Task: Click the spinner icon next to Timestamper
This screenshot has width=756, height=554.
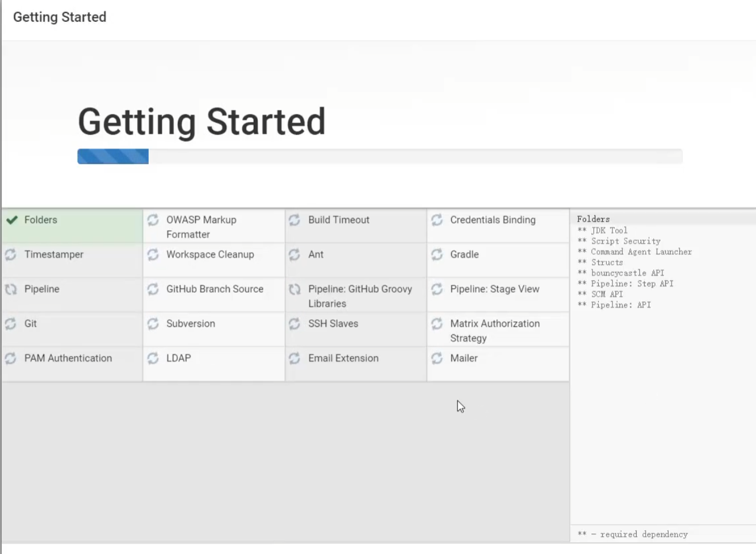Action: pyautogui.click(x=11, y=254)
